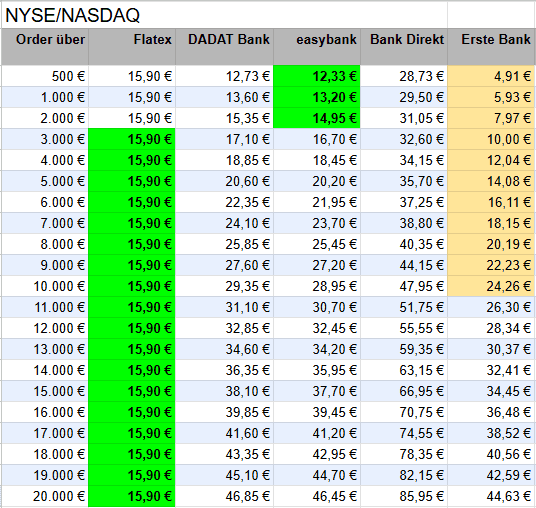This screenshot has width=536, height=508.
Task: Select the Flatex column header
Action: point(132,47)
